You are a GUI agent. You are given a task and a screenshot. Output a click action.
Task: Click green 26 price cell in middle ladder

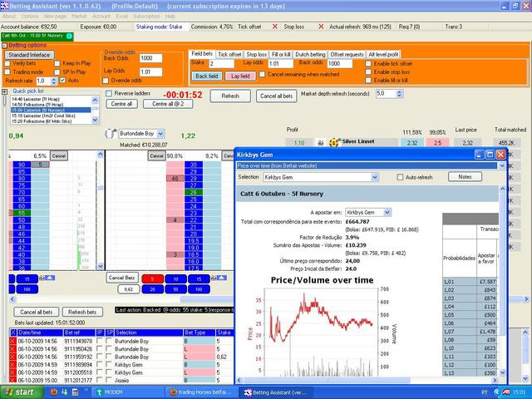194,192
